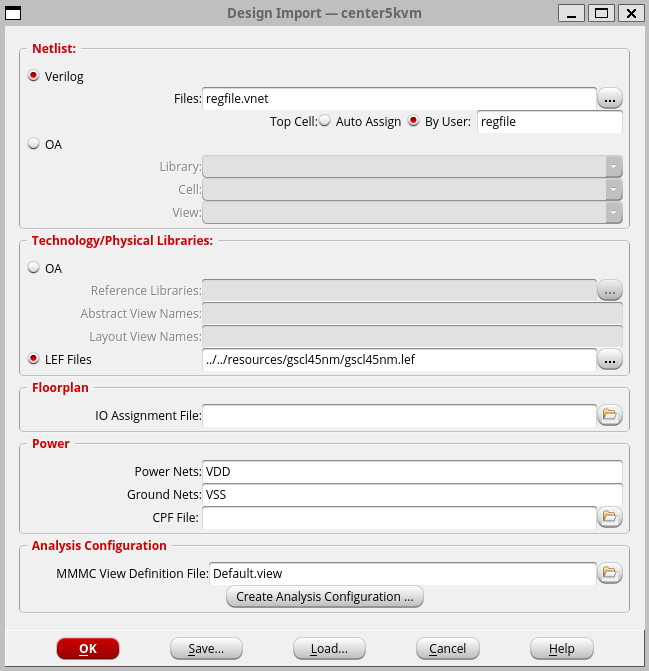Expand the View dropdown

[614, 213]
